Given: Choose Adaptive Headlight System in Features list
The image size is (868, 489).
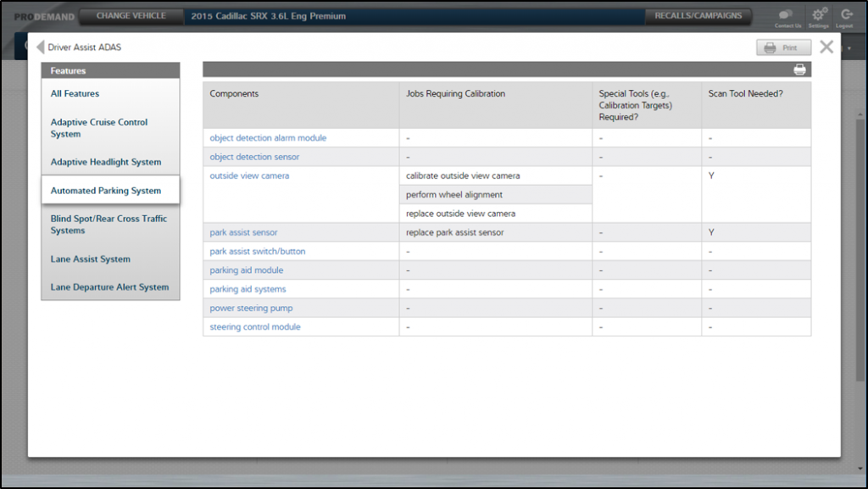Looking at the screenshot, I should click(x=105, y=162).
